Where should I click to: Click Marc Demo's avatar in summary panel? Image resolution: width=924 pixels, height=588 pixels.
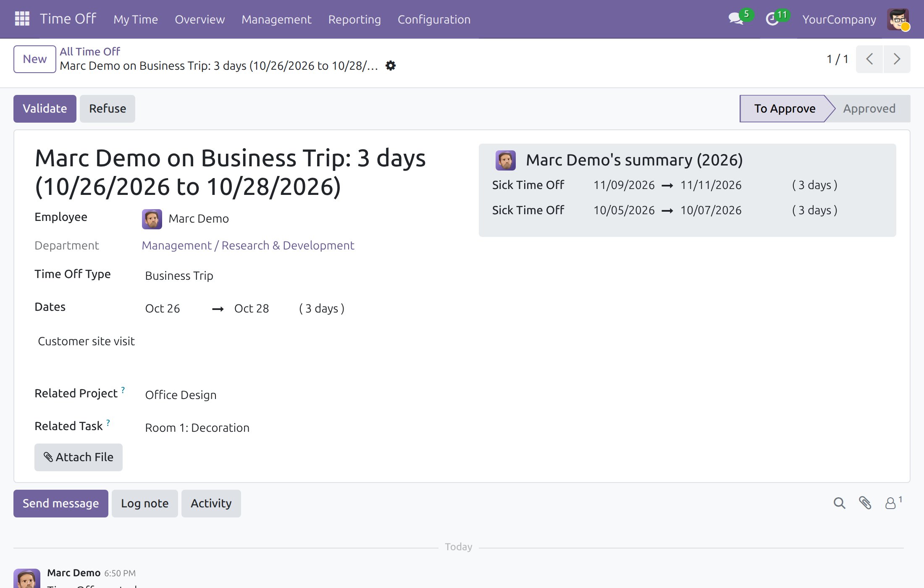coord(505,160)
